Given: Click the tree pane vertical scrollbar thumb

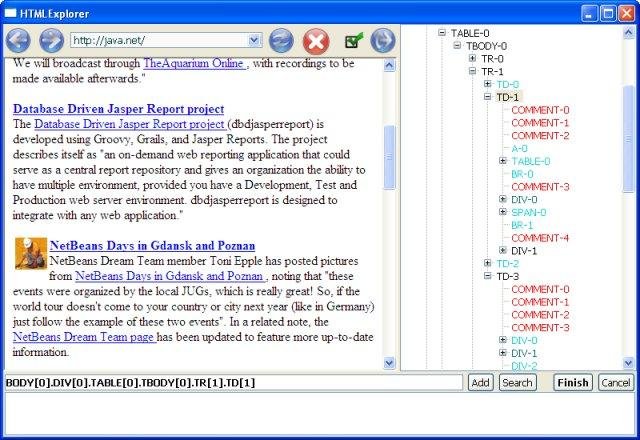Looking at the screenshot, I should point(629,139).
